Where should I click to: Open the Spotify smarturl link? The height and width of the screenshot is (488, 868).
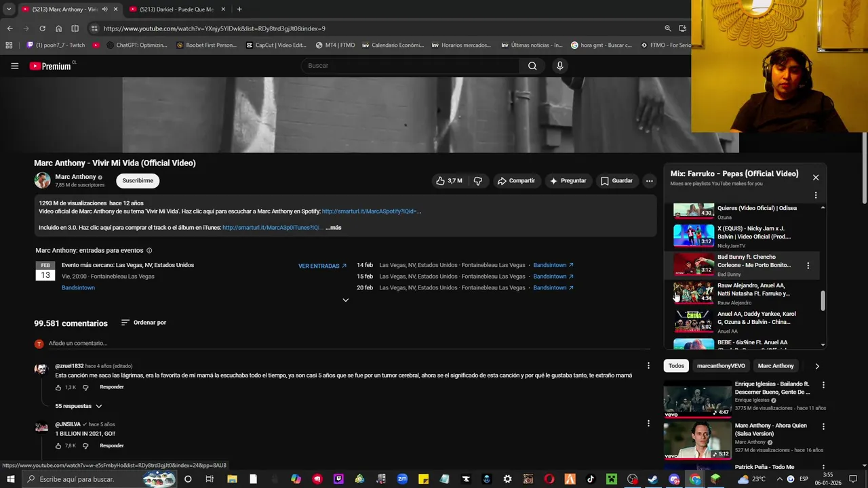tap(371, 211)
